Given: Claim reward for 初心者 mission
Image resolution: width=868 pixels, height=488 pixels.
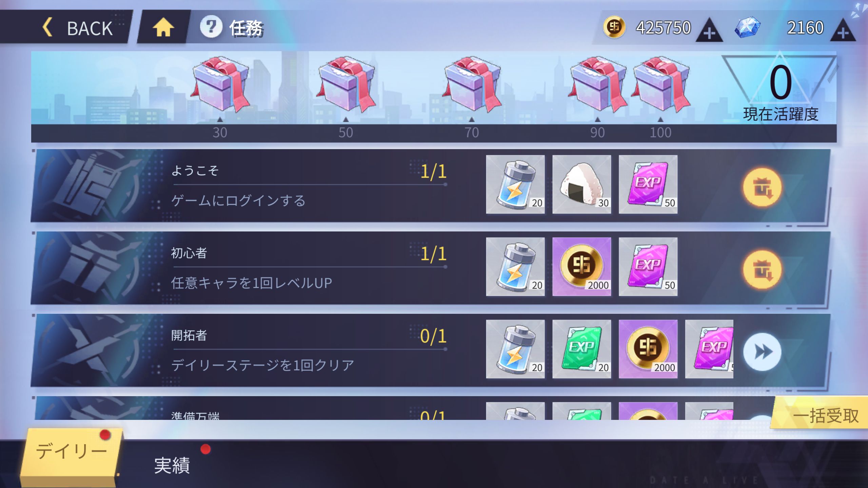Looking at the screenshot, I should tap(762, 269).
